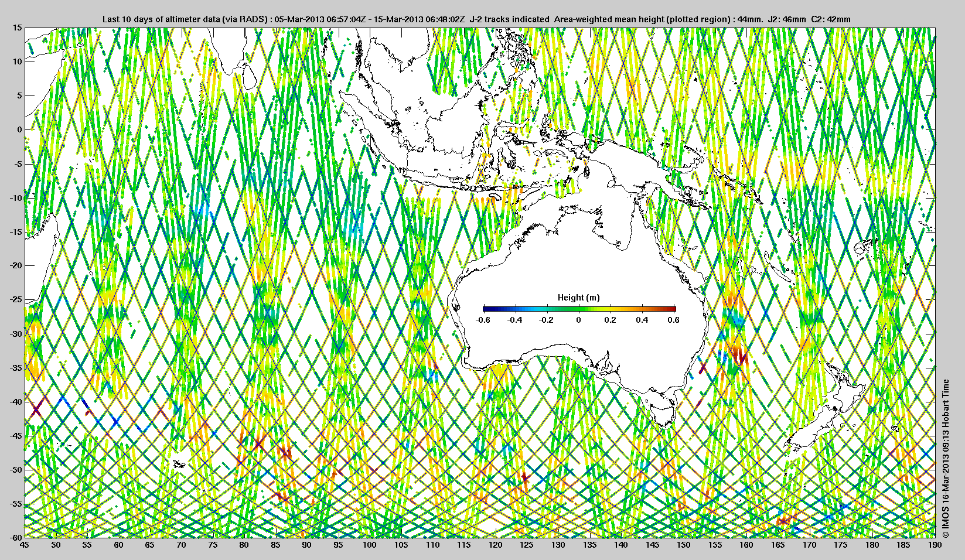Click longitude axis label "80"
Image resolution: width=965 pixels, height=560 pixels.
tap(244, 545)
